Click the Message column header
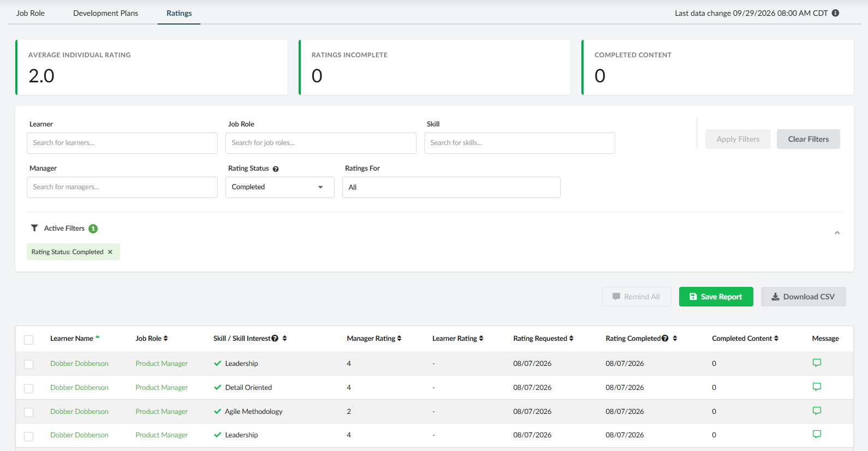868x451 pixels. point(825,339)
